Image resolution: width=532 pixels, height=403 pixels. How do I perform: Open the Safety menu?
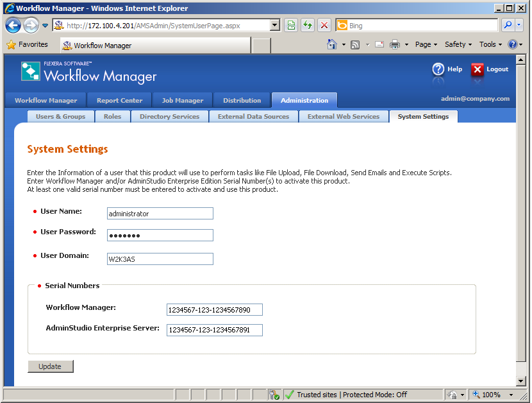[x=458, y=44]
